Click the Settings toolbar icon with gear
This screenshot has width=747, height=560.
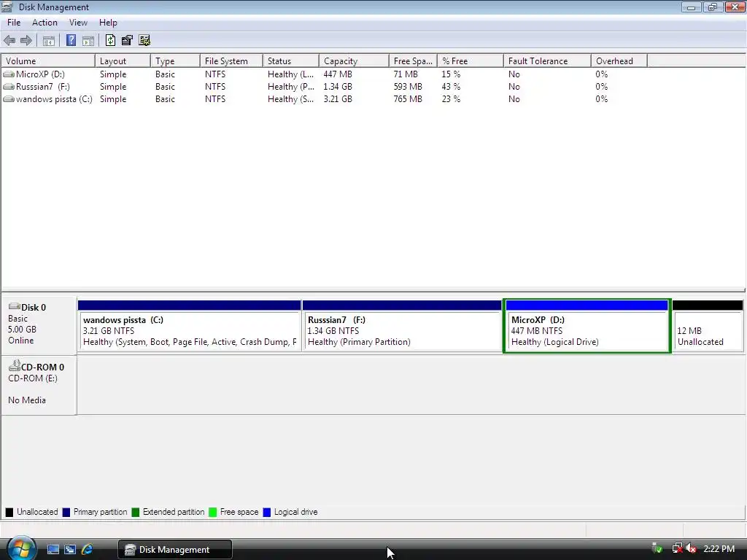pos(144,41)
